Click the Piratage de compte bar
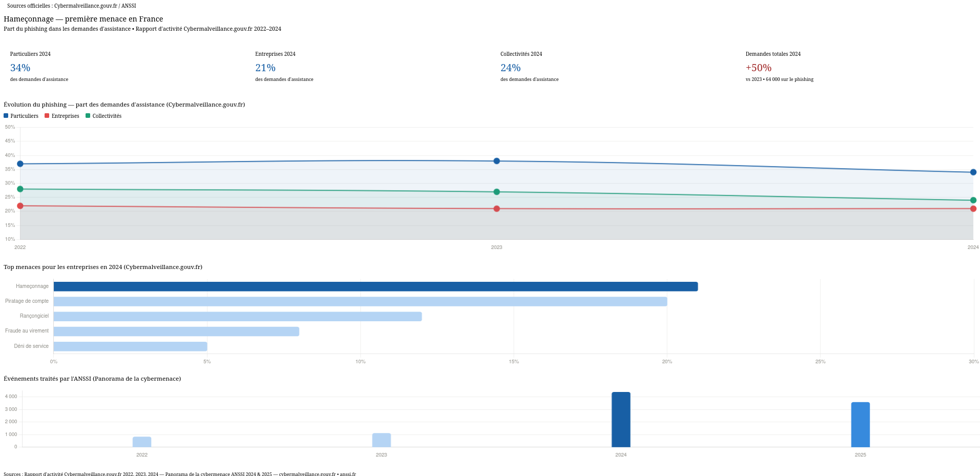This screenshot has width=980, height=476. coord(360,301)
